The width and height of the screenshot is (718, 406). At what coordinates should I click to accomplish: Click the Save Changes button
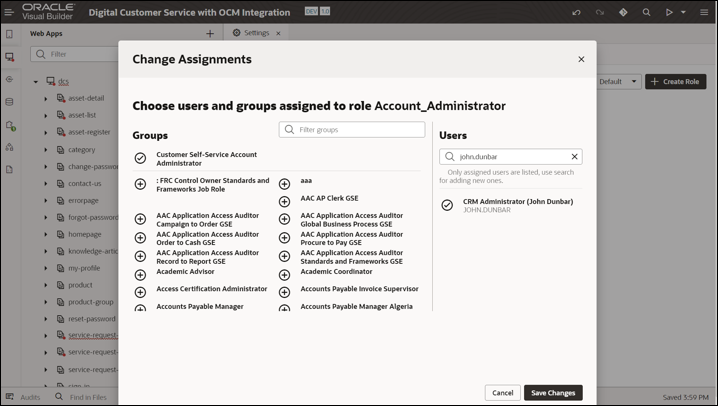pyautogui.click(x=553, y=393)
